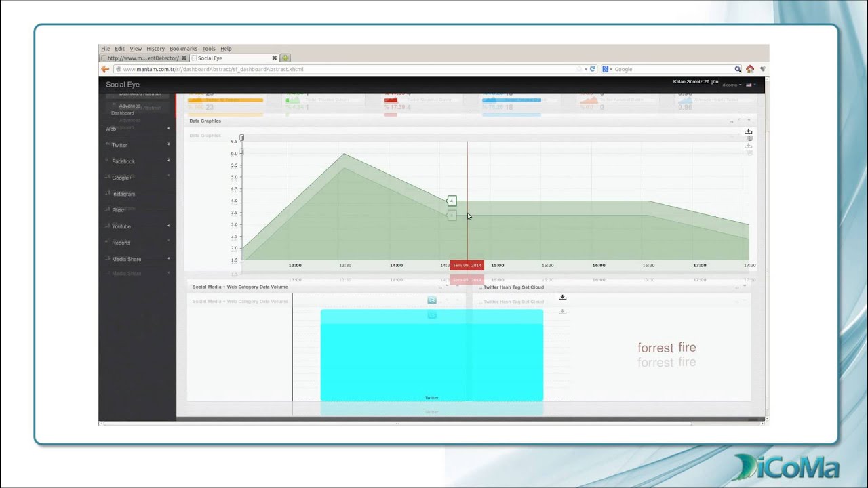The width and height of the screenshot is (868, 488).
Task: Open the language flag dropdown
Action: click(751, 85)
